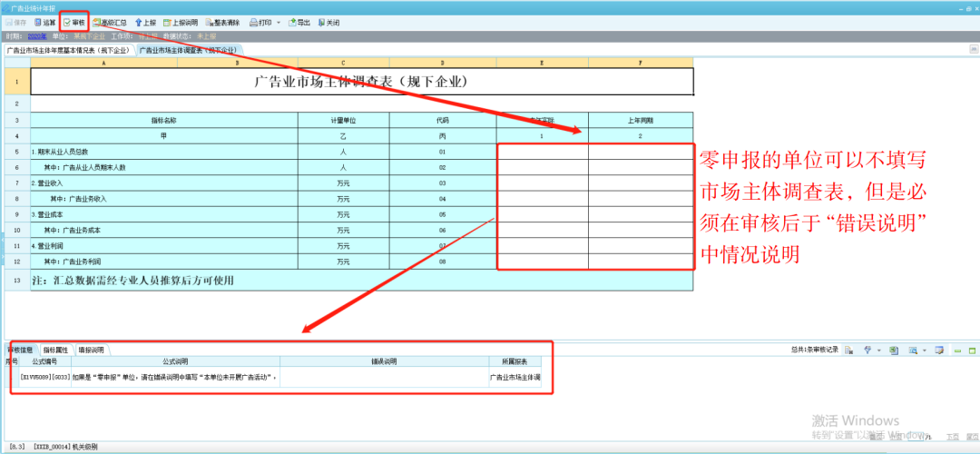The image size is (980, 454).
Task: Click the 上报 submit report button
Action: (x=145, y=23)
